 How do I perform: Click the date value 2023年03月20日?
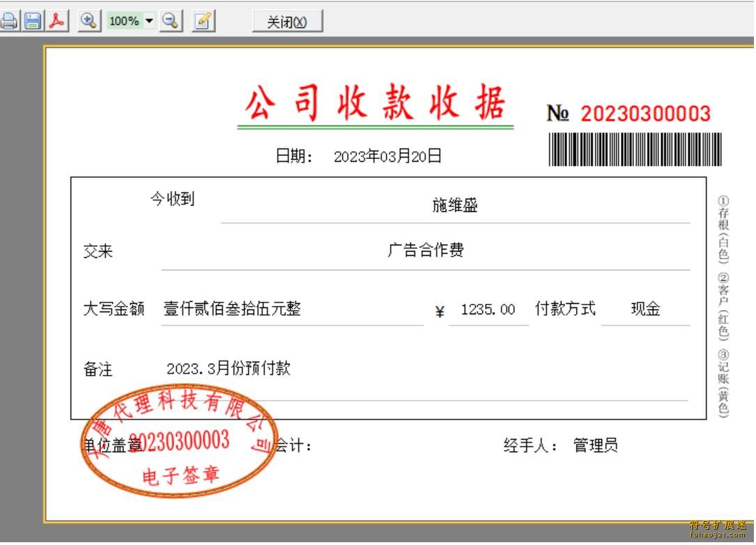(x=387, y=156)
